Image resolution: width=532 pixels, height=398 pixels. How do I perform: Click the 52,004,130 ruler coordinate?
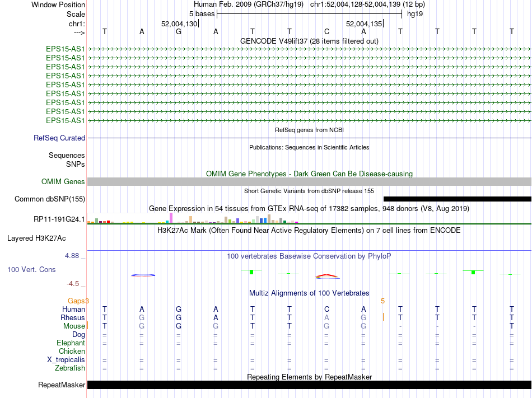coord(179,24)
